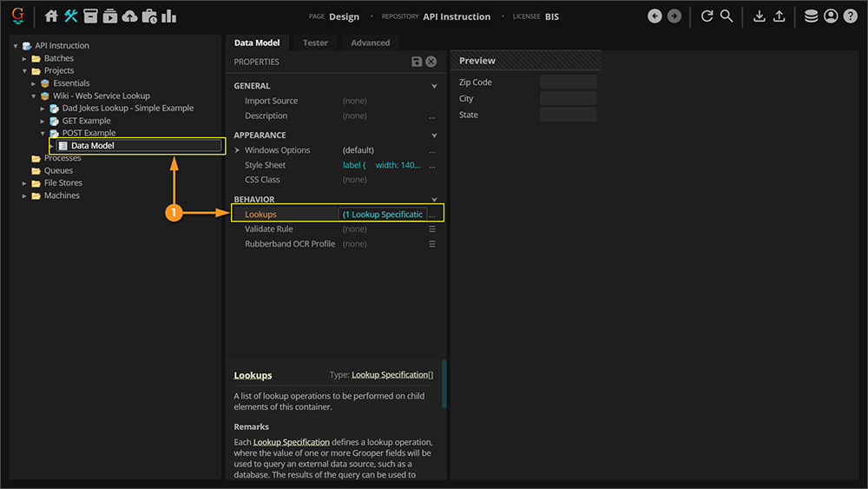This screenshot has height=489, width=868.
Task: Expand the Batches folder in tree
Action: pyautogui.click(x=25, y=58)
